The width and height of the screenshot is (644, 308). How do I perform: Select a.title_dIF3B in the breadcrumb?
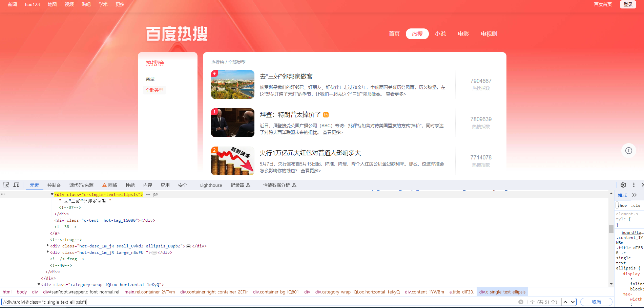[x=461, y=292]
